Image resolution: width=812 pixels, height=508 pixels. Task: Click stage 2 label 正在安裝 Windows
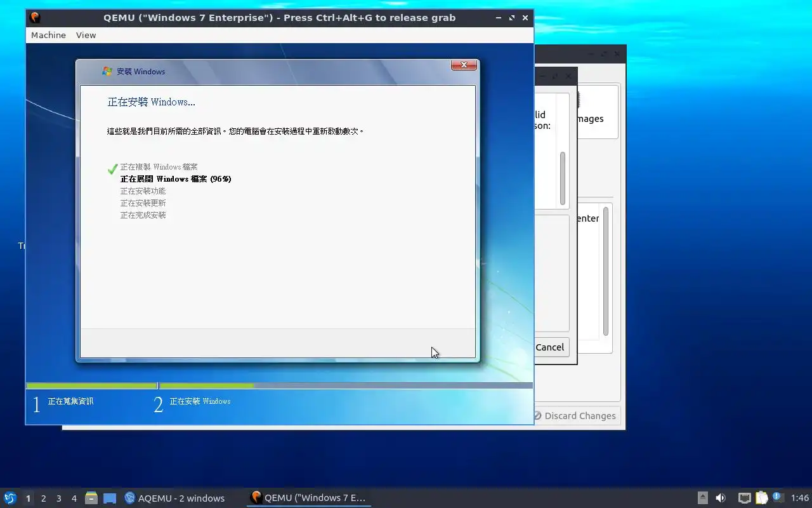point(200,401)
